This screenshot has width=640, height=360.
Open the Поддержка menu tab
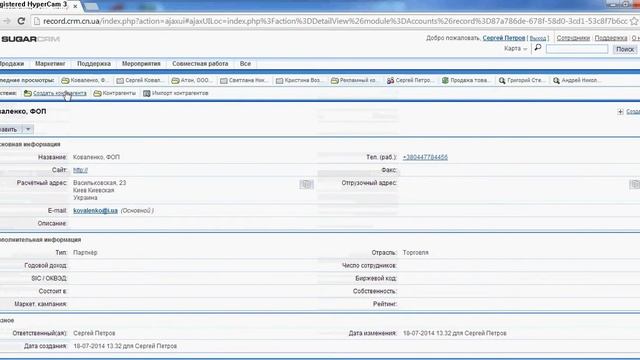pos(94,64)
